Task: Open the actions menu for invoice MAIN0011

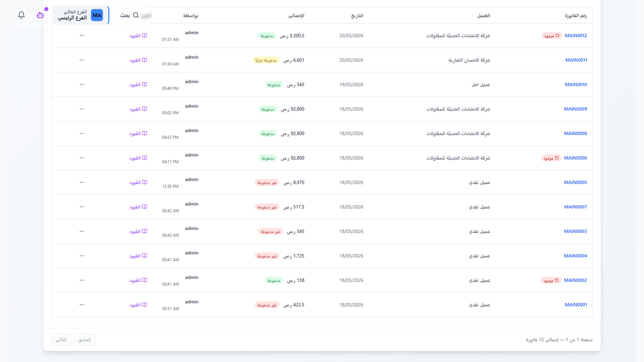Action: tap(82, 60)
